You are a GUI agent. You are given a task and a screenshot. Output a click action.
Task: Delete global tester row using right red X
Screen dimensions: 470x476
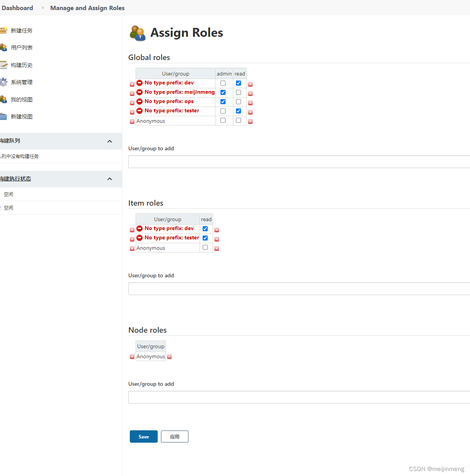click(x=250, y=112)
